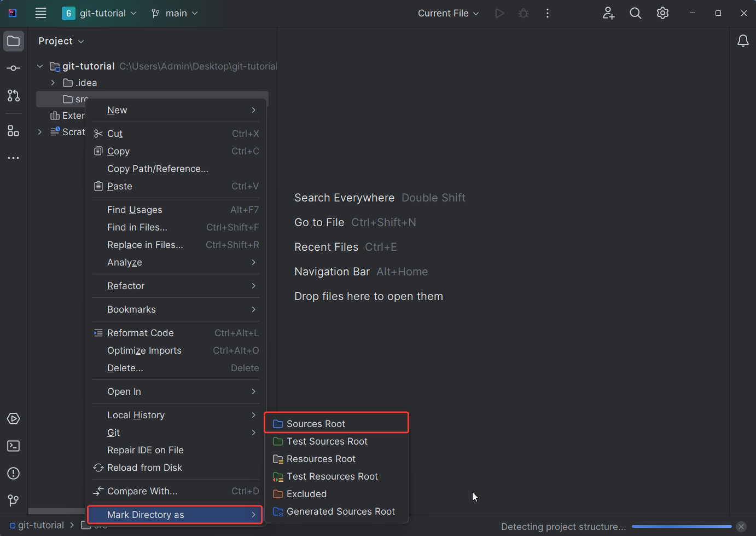Open the Git tool window icon

tap(14, 500)
